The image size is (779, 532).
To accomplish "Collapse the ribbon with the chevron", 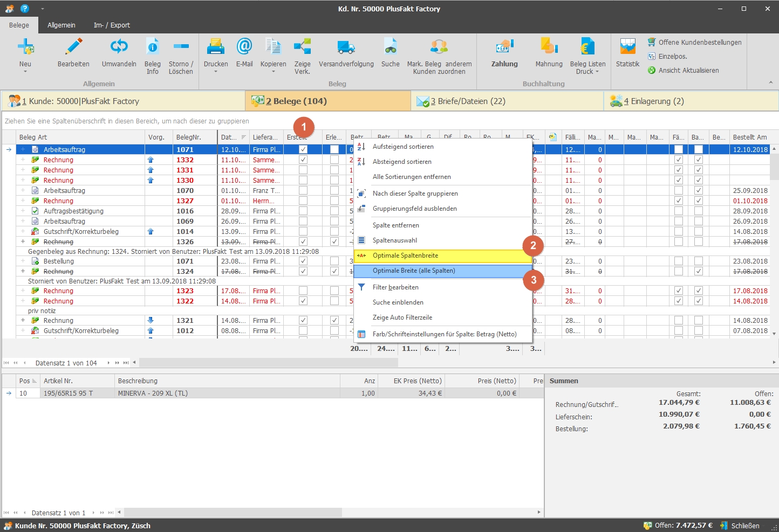I will [770, 82].
